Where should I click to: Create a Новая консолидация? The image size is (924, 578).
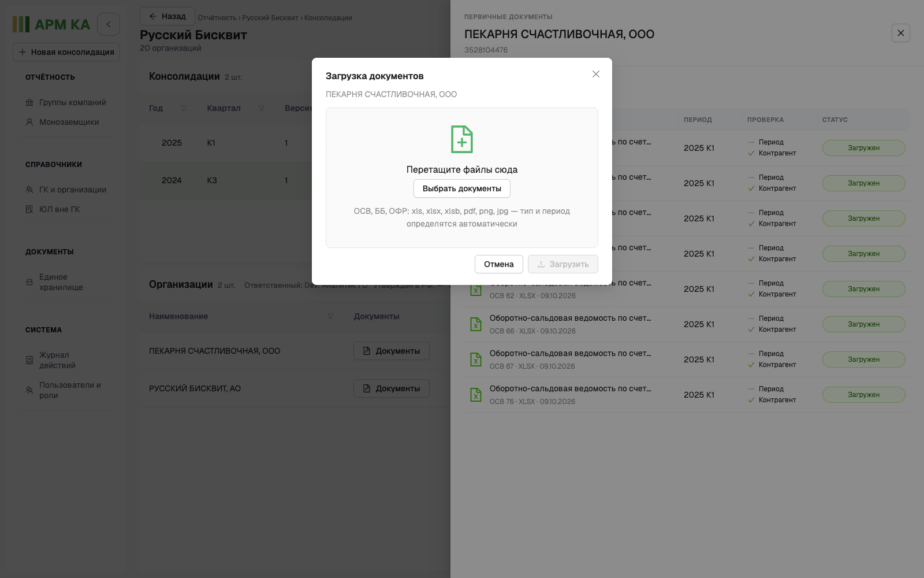pos(66,52)
